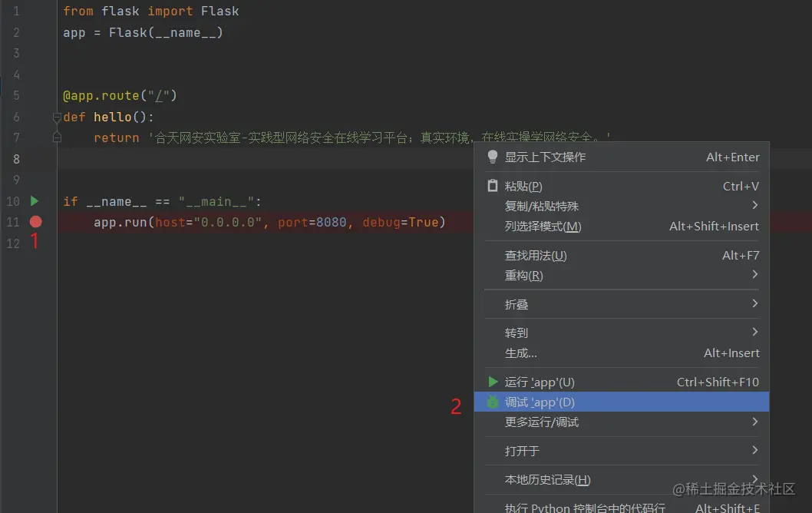Click line number 5 in the gutter
This screenshot has height=513, width=812.
(16, 96)
